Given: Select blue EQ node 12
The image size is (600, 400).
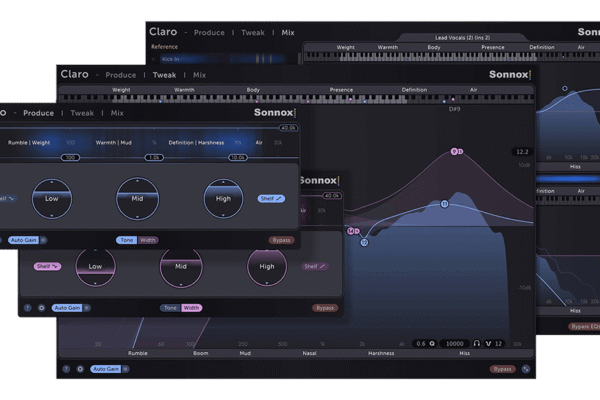Looking at the screenshot, I should [364, 242].
